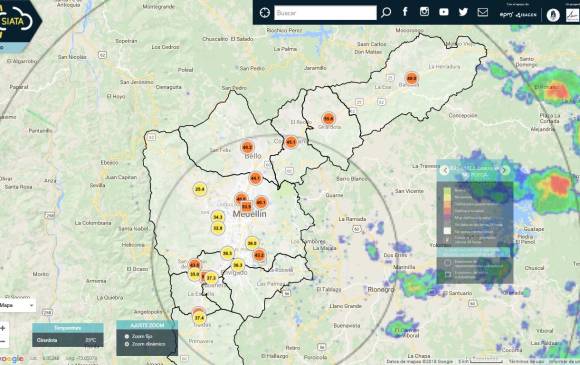Click the email envelope icon
The width and height of the screenshot is (580, 365).
[x=483, y=12]
